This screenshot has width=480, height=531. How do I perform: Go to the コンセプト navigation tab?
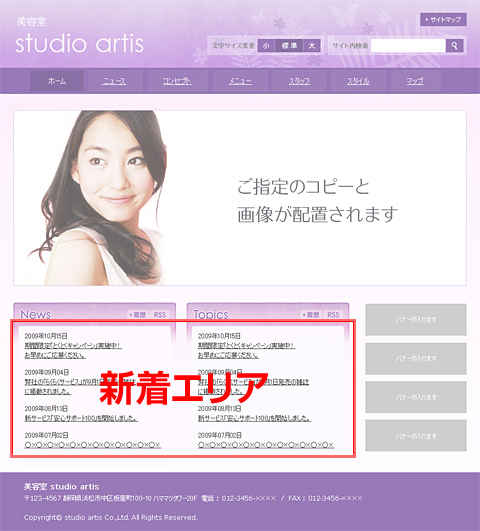(177, 81)
